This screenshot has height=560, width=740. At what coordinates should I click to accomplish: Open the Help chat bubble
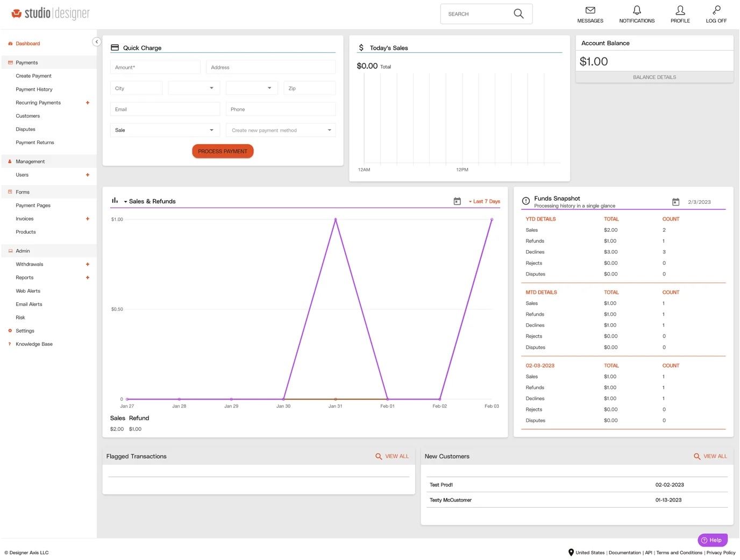click(x=712, y=540)
